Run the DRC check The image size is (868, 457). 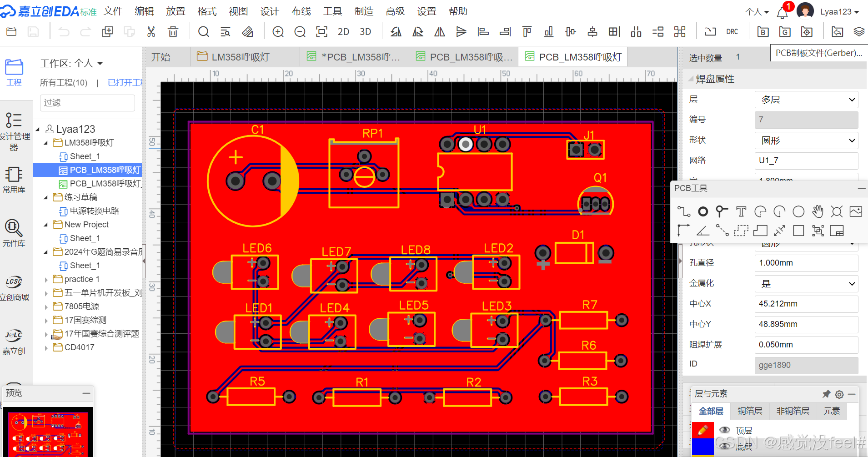coord(732,32)
